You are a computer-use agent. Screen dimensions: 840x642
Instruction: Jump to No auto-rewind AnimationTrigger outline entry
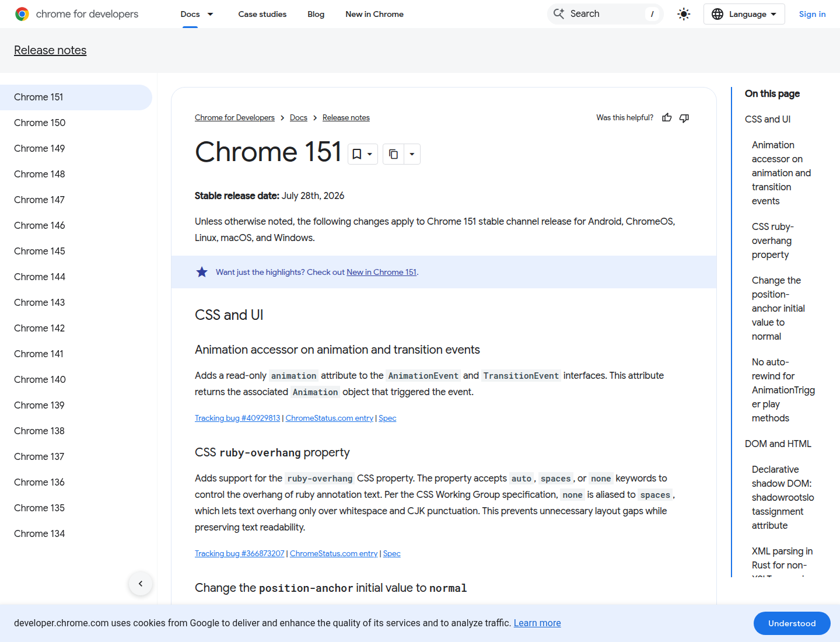783,390
